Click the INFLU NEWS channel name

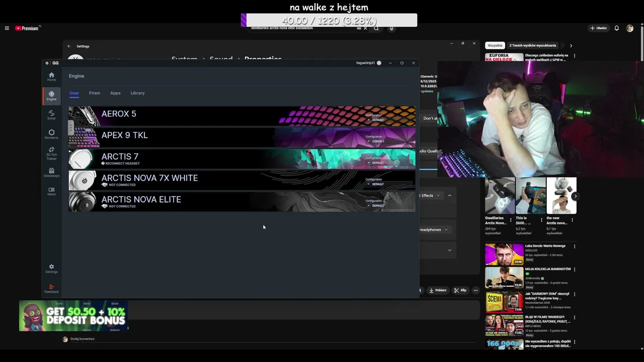point(534,326)
